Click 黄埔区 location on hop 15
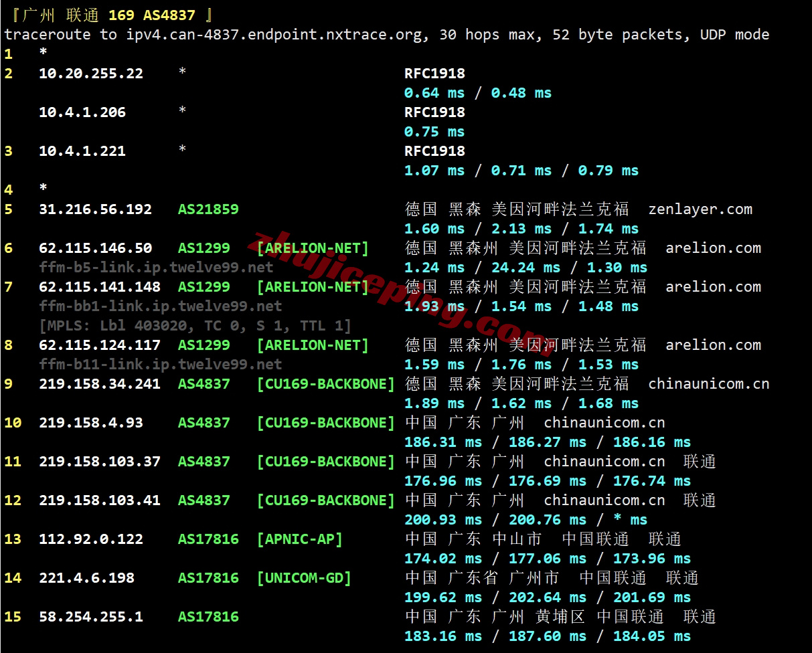The width and height of the screenshot is (812, 653). pos(560,617)
